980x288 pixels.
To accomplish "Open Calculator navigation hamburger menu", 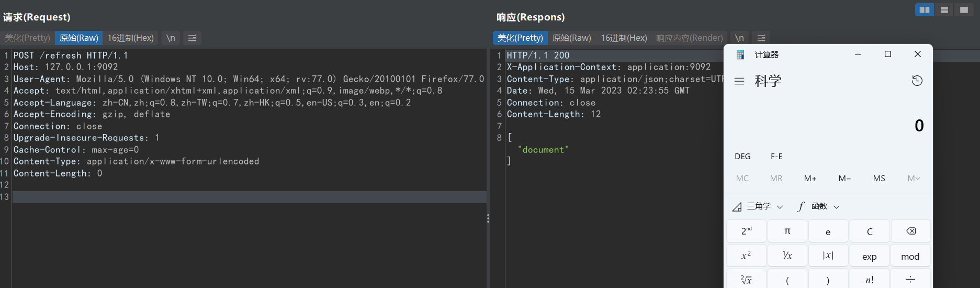I will click(x=739, y=81).
